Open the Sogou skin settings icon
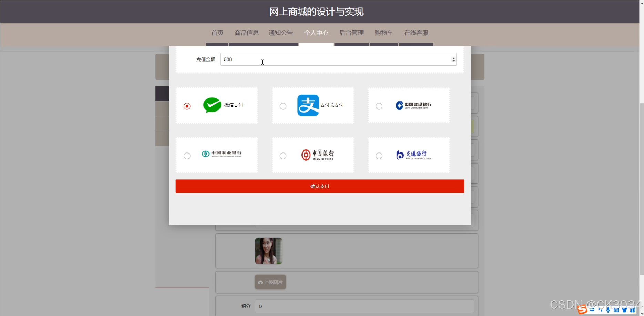The width and height of the screenshot is (644, 316). click(625, 309)
